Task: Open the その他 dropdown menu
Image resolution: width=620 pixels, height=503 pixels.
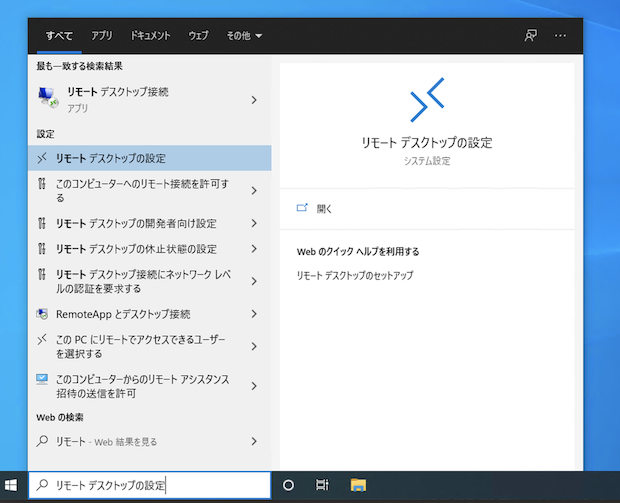Action: point(244,36)
